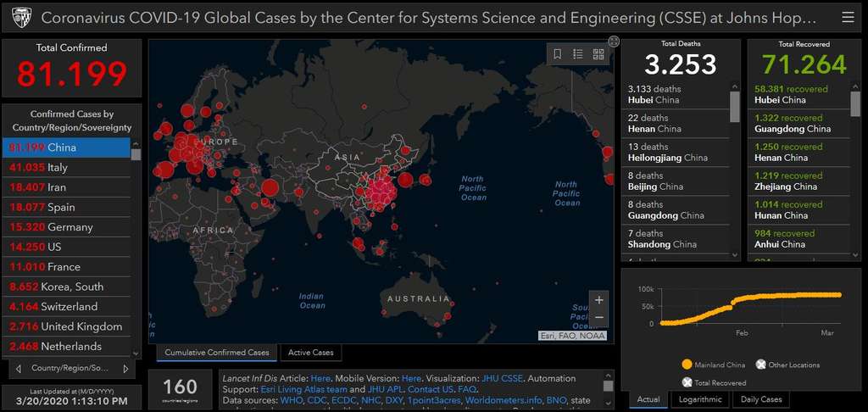Select Korea, South row in list
The height and width of the screenshot is (412, 868).
click(66, 287)
